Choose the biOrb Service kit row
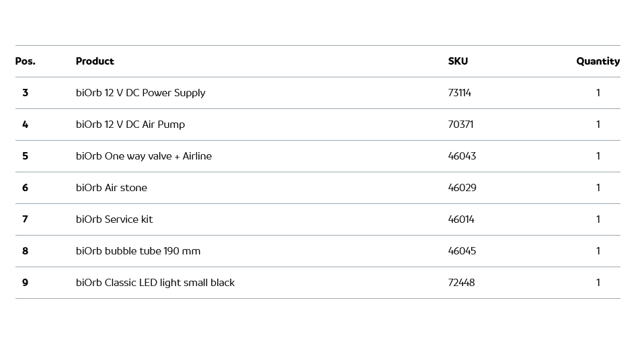This screenshot has height=348, width=644. click(114, 219)
